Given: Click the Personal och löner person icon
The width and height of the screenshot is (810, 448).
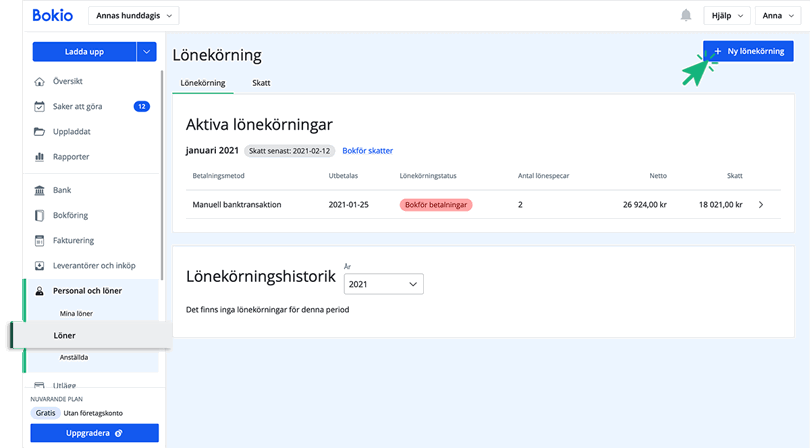Looking at the screenshot, I should point(39,291).
